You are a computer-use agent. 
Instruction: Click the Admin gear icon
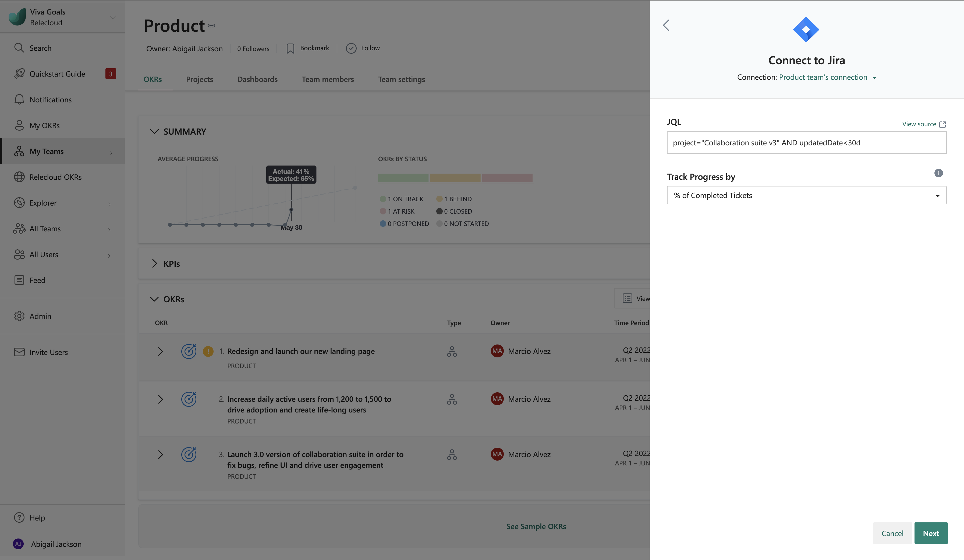click(19, 316)
